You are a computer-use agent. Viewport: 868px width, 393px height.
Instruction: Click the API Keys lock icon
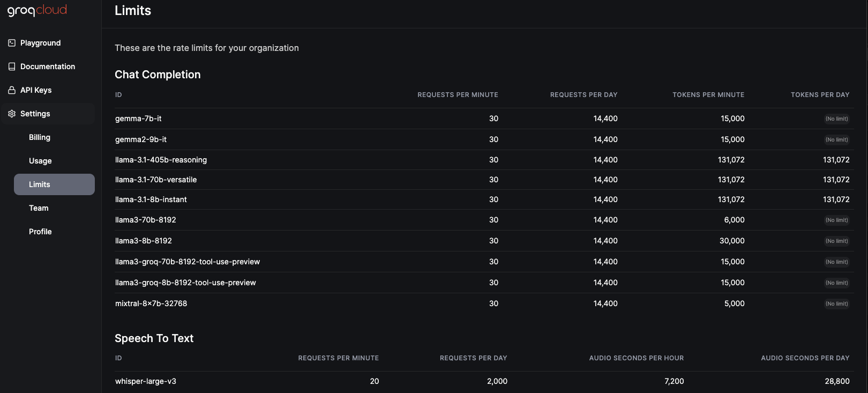tap(12, 90)
